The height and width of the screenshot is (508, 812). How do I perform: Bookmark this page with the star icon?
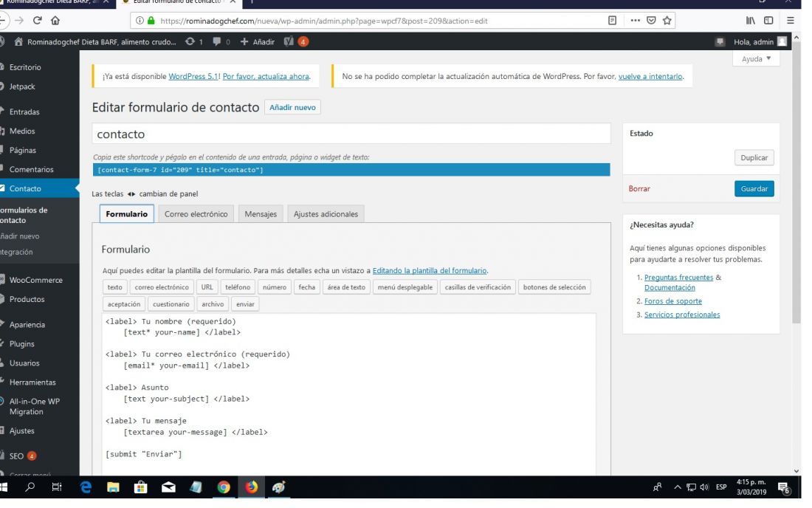667,21
